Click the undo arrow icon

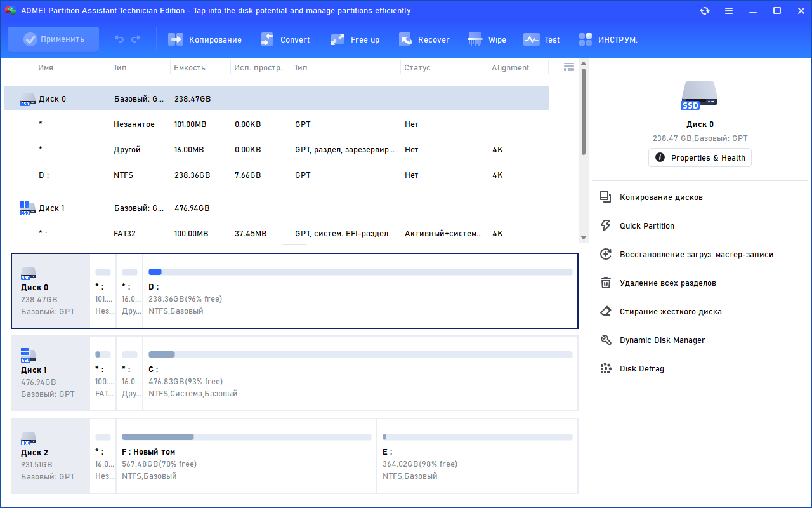(119, 39)
